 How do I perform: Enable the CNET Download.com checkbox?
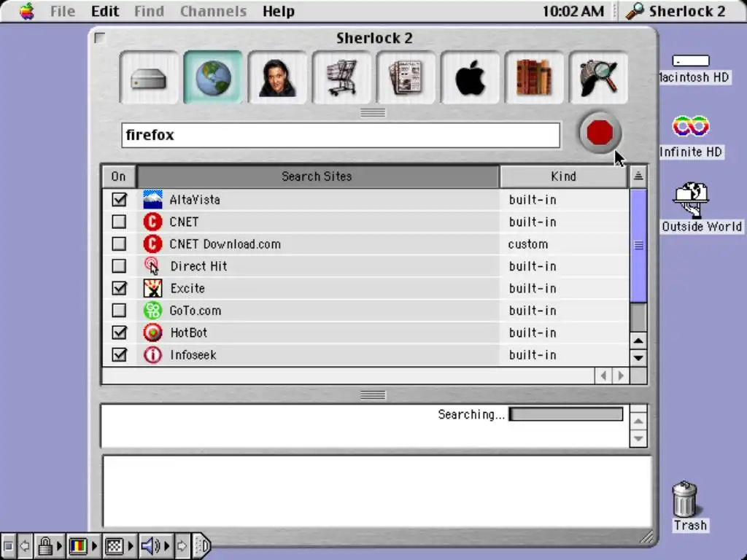[x=119, y=244]
